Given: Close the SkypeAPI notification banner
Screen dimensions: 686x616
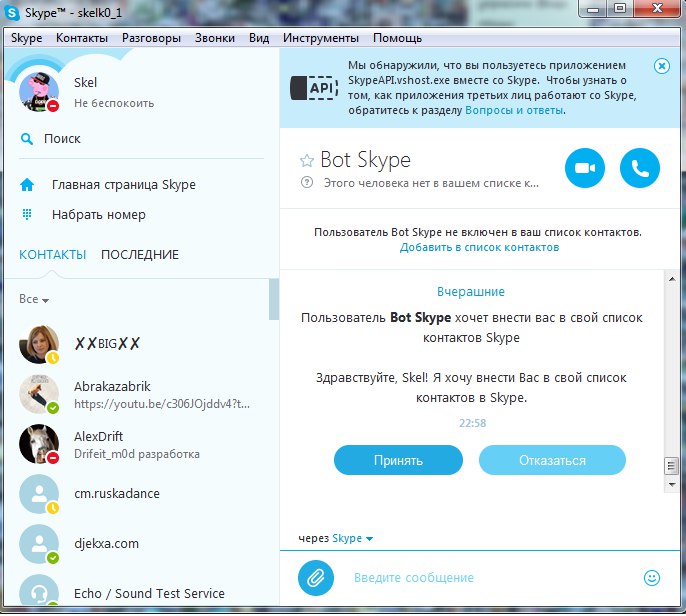Looking at the screenshot, I should [662, 66].
